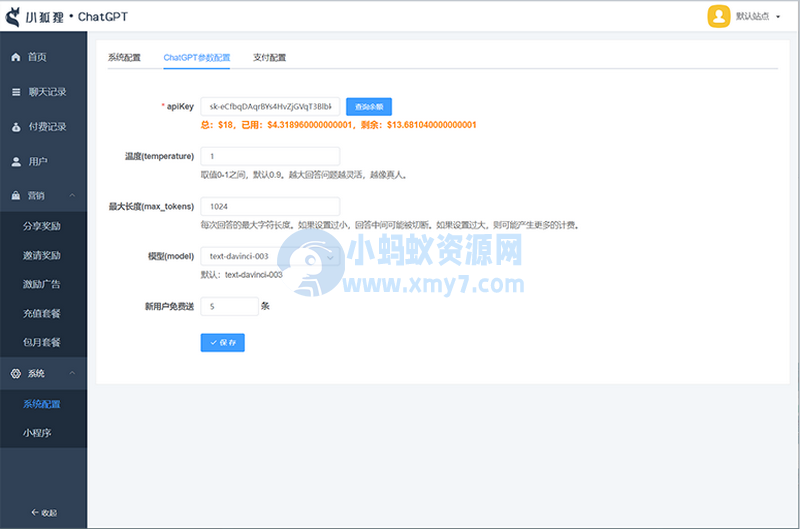800x529 pixels.
Task: Open 分享奖励 submenu item
Action: [42, 226]
